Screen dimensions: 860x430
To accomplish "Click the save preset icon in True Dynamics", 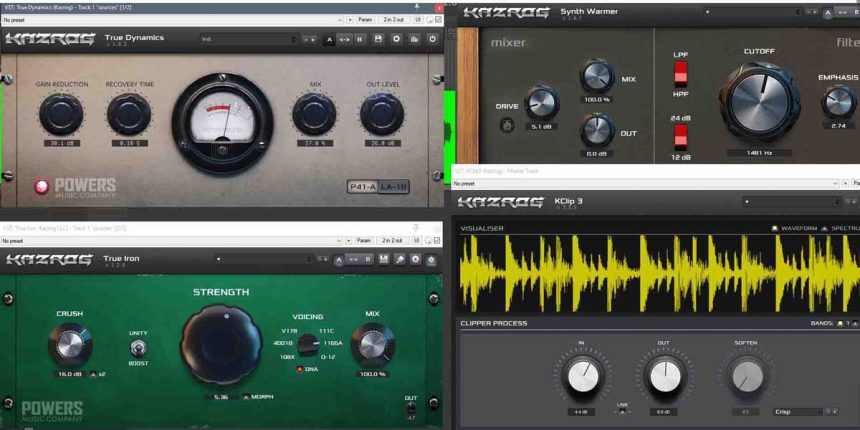I will point(378,39).
